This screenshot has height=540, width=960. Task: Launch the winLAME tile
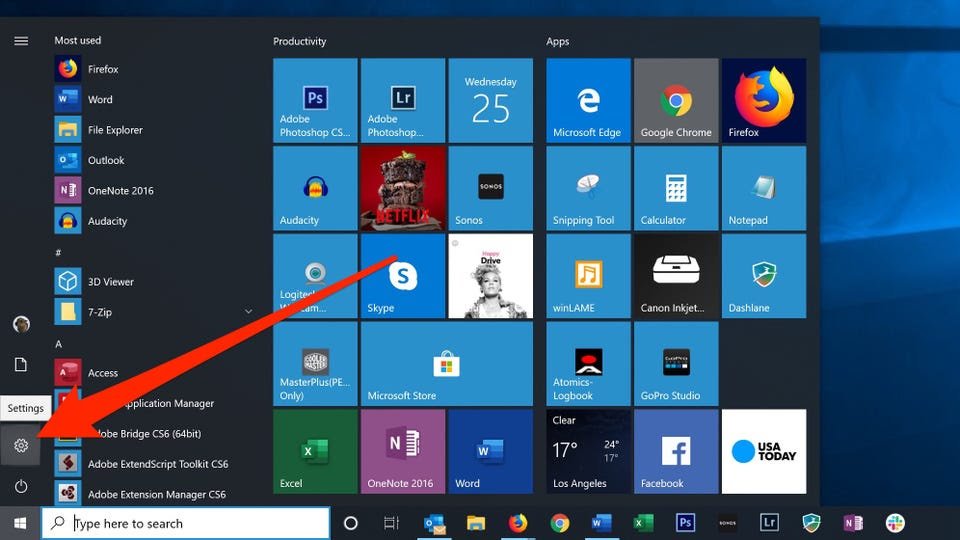pos(588,276)
